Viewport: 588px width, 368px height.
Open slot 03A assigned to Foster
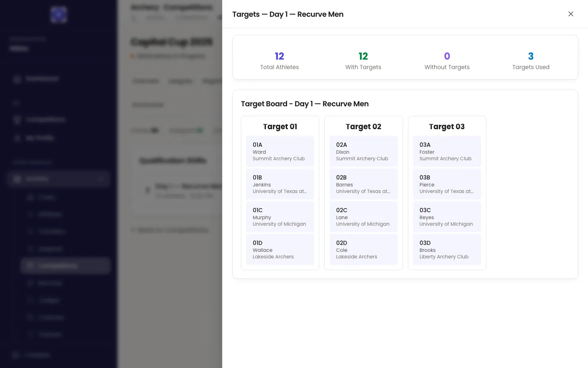pos(447,151)
